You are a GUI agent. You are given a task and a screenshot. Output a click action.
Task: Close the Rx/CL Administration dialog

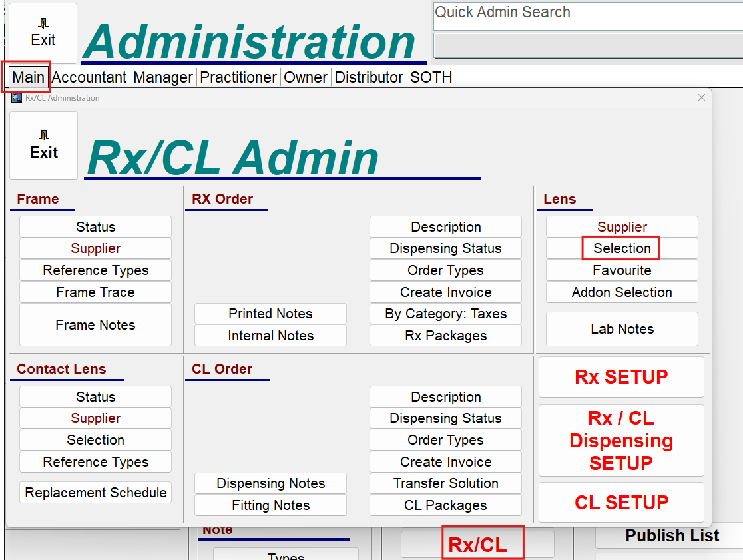pos(701,97)
